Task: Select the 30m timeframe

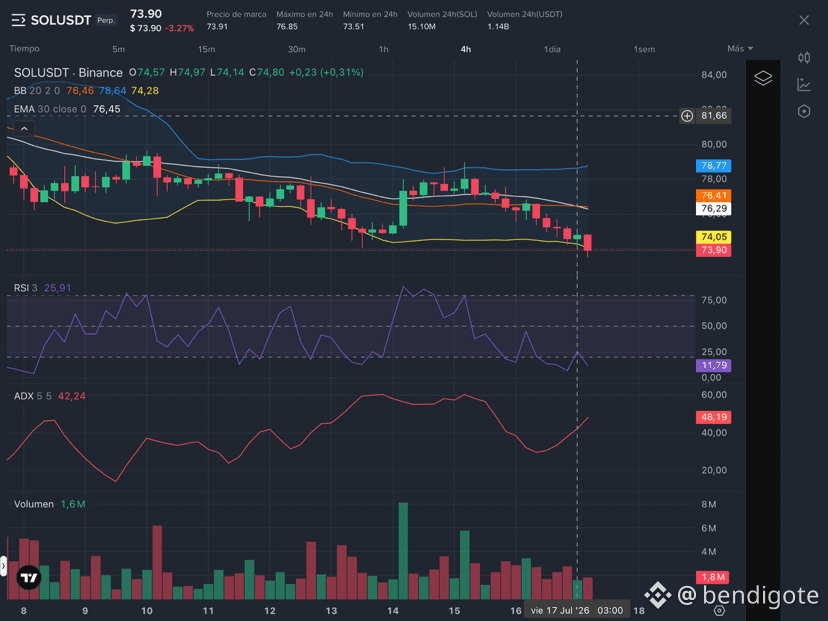Action: pyautogui.click(x=296, y=49)
